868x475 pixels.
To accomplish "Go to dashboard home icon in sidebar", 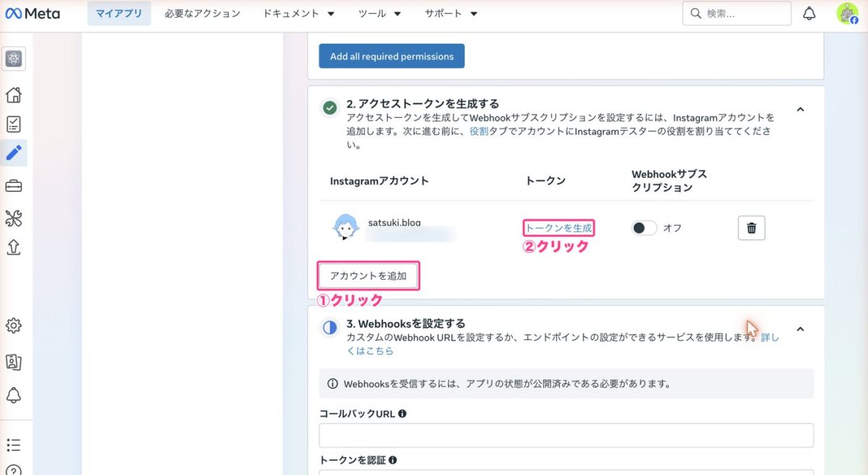I will point(14,95).
